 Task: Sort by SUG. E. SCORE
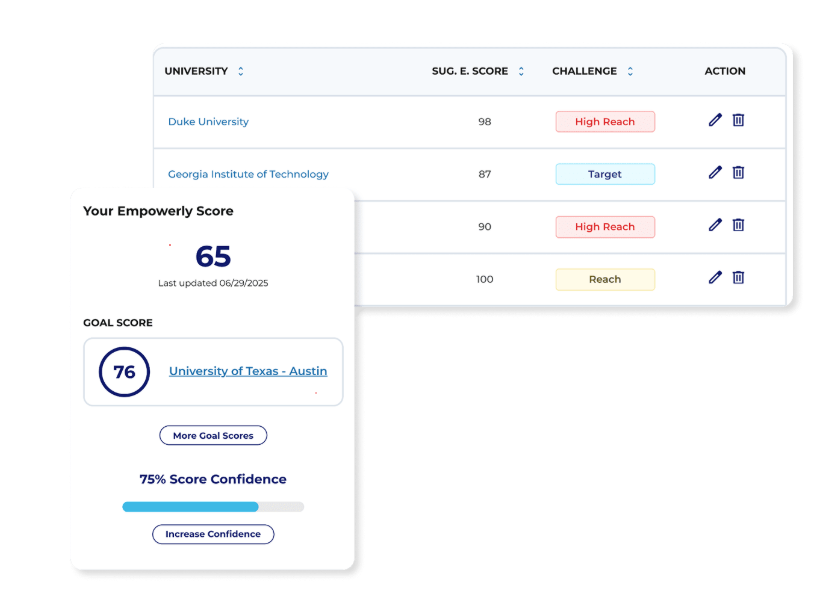coord(520,71)
